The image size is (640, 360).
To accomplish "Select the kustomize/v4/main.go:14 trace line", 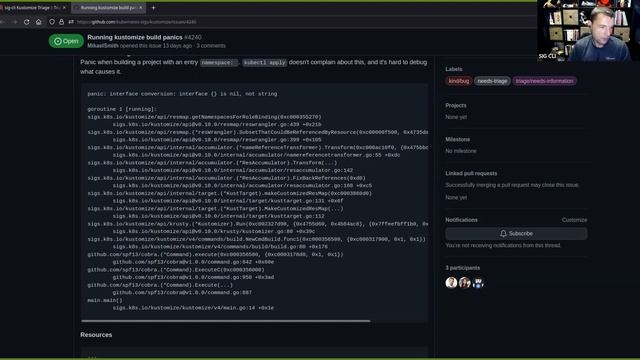I will click(x=193, y=308).
